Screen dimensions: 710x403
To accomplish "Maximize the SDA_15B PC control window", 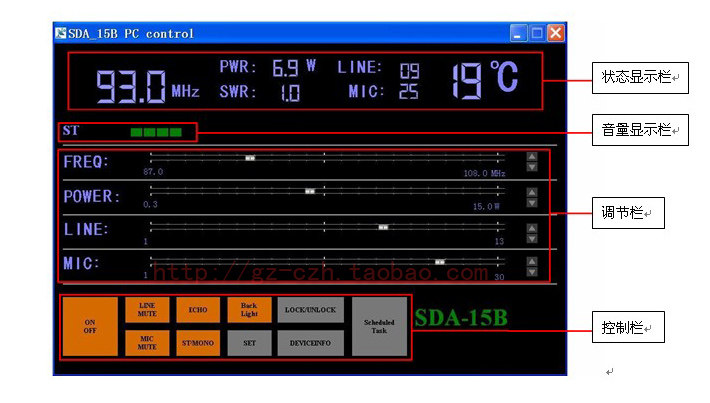I will pos(537,33).
